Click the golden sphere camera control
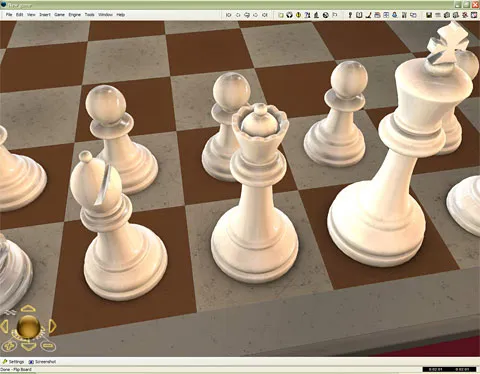This screenshot has width=480, height=374. pyautogui.click(x=29, y=327)
